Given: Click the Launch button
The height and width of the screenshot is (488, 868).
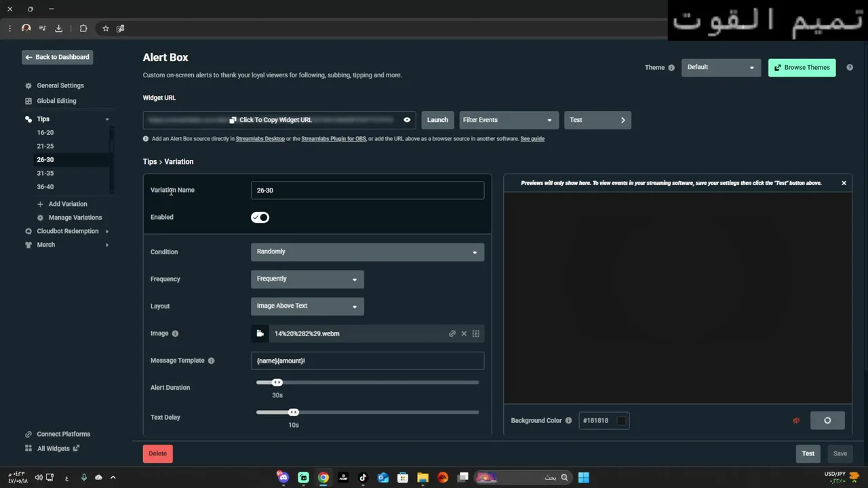Looking at the screenshot, I should tap(437, 120).
